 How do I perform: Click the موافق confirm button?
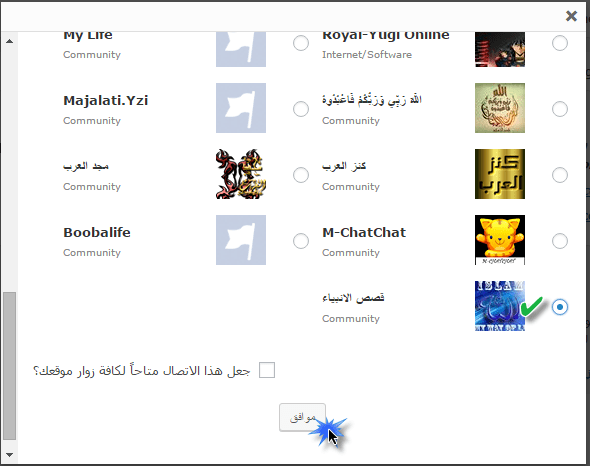[x=303, y=417]
